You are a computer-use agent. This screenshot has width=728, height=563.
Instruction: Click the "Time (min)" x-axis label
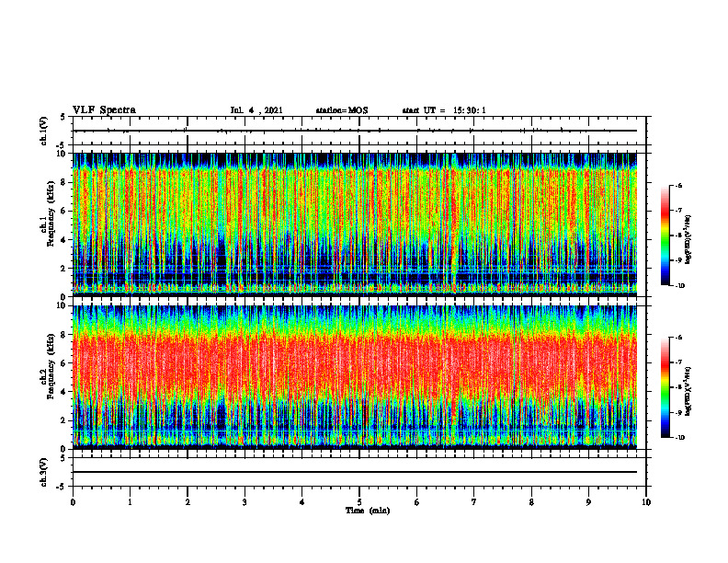(368, 511)
